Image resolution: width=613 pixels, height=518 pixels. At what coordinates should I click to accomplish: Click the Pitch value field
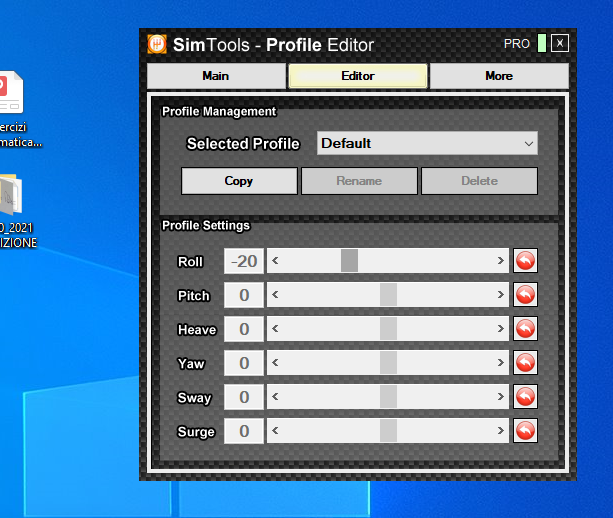pos(244,295)
